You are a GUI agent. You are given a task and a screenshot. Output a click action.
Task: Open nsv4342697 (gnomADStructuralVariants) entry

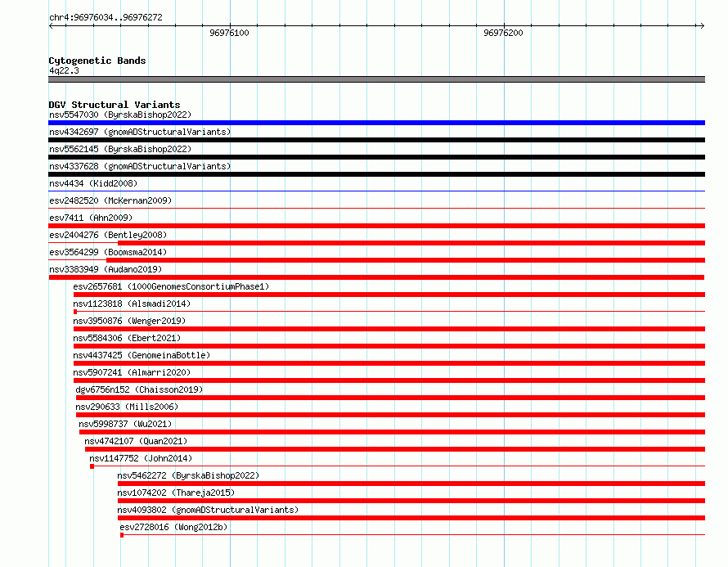pyautogui.click(x=140, y=132)
